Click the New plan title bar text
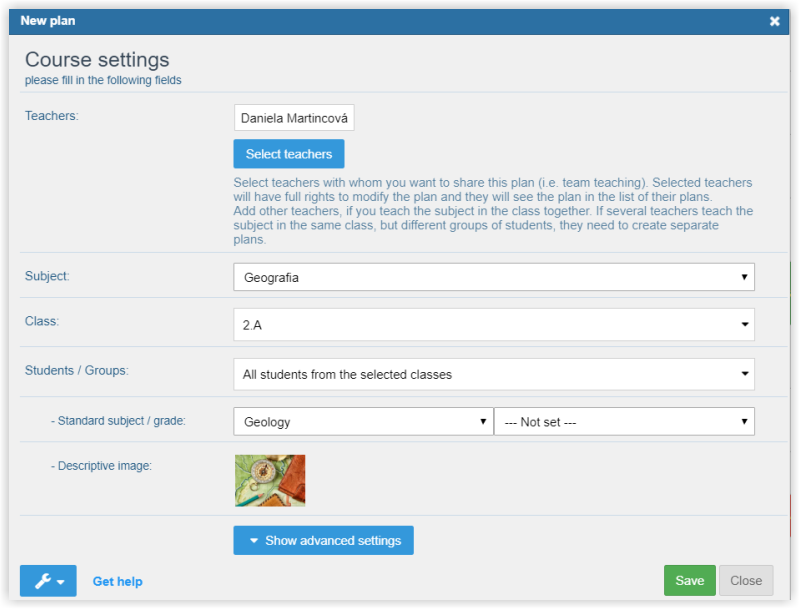The width and height of the screenshot is (800, 609). (x=47, y=20)
